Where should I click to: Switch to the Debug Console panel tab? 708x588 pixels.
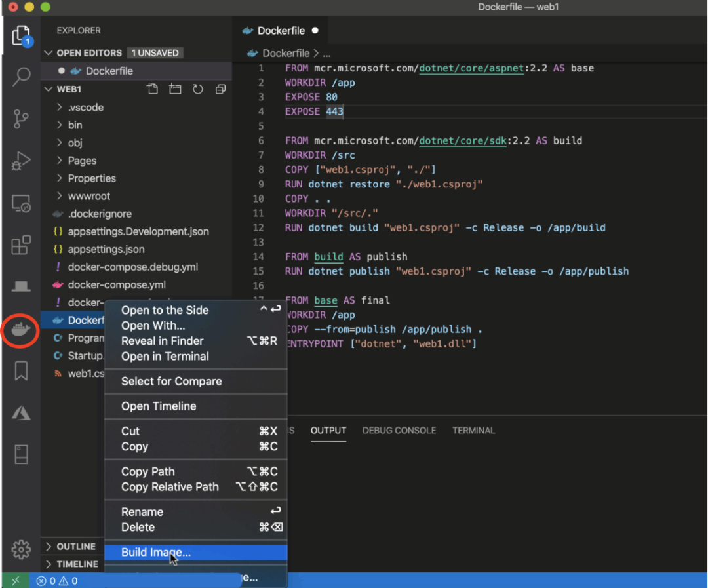coord(399,431)
